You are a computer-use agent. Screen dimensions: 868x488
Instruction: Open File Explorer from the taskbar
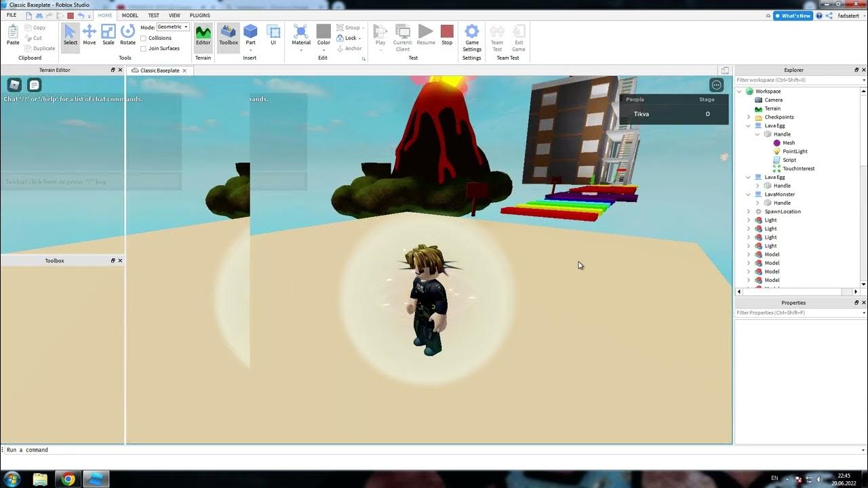pos(40,479)
